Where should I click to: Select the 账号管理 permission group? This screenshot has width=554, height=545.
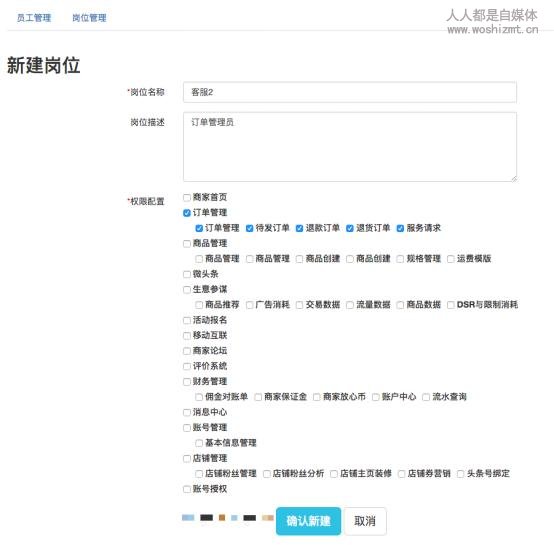click(187, 428)
